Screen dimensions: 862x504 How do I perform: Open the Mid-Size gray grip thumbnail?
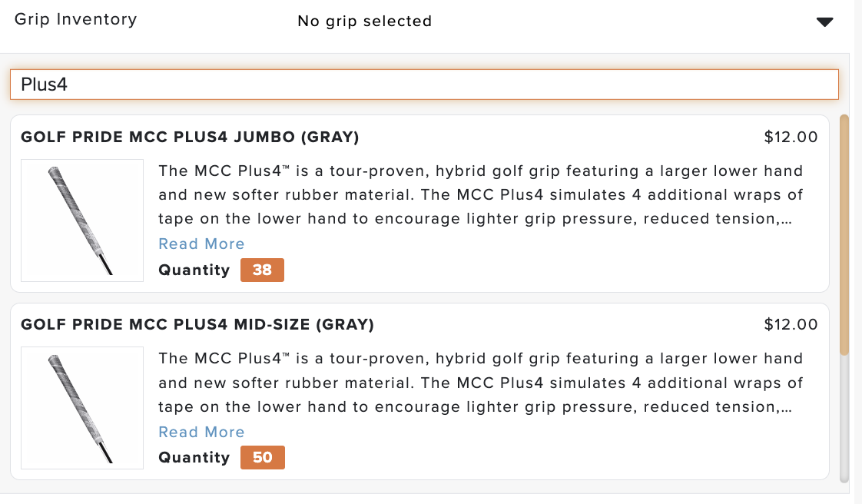click(x=82, y=408)
